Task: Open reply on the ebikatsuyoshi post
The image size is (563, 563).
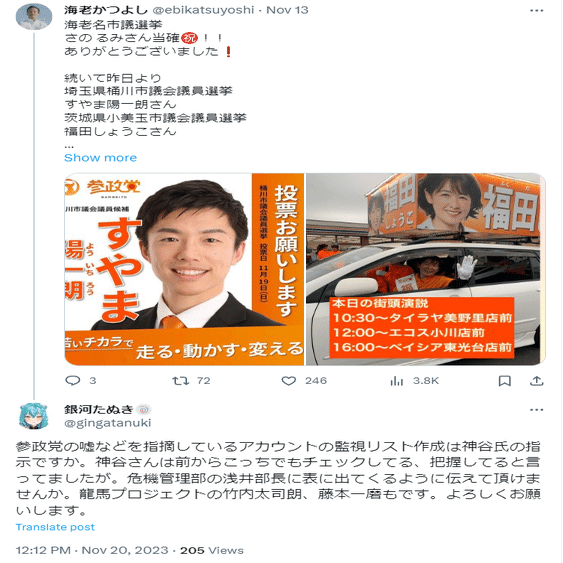Action: (81, 381)
